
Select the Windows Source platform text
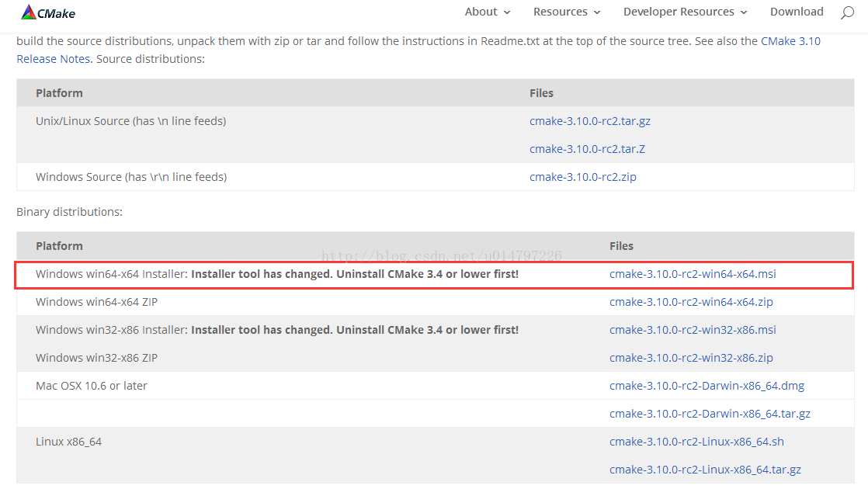[131, 177]
